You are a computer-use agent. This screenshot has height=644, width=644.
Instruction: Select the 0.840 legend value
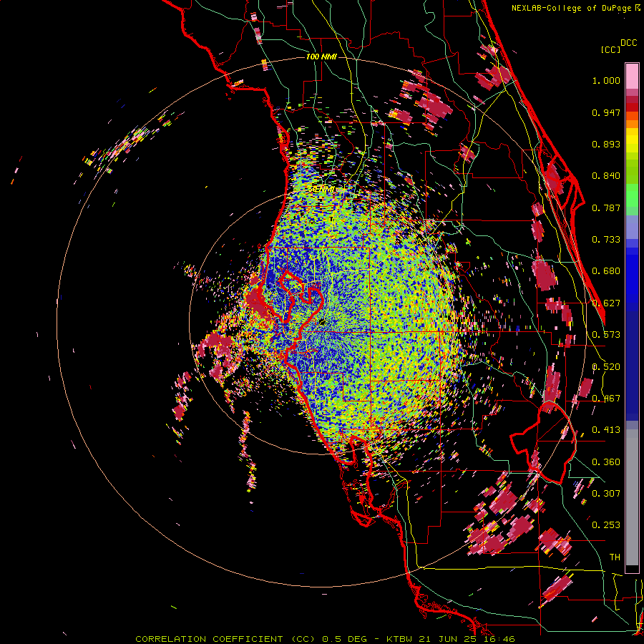[x=606, y=176]
